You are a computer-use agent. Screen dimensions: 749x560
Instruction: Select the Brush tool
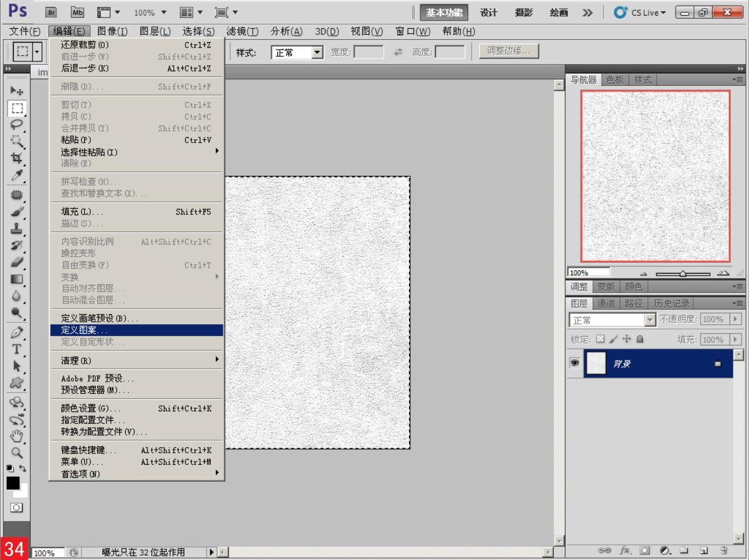(x=17, y=211)
